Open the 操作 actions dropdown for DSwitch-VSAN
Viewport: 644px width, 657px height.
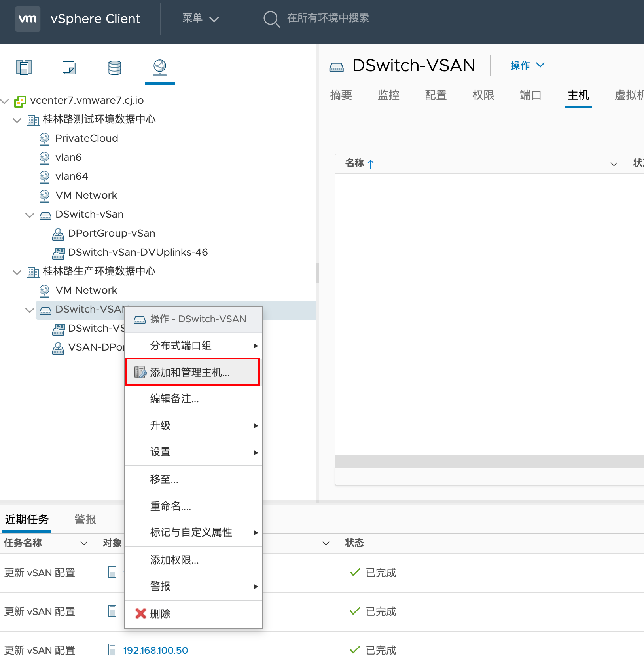527,65
